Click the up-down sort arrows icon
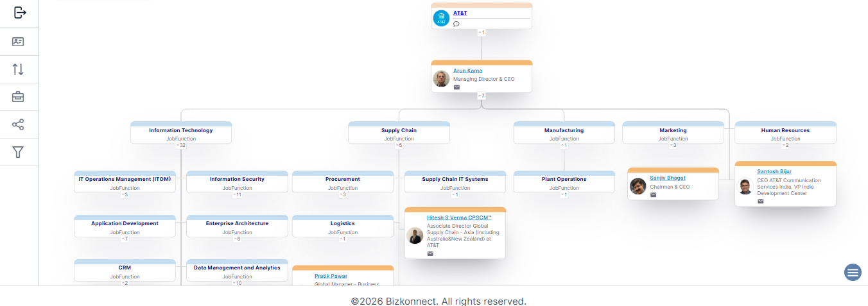 pyautogui.click(x=19, y=69)
